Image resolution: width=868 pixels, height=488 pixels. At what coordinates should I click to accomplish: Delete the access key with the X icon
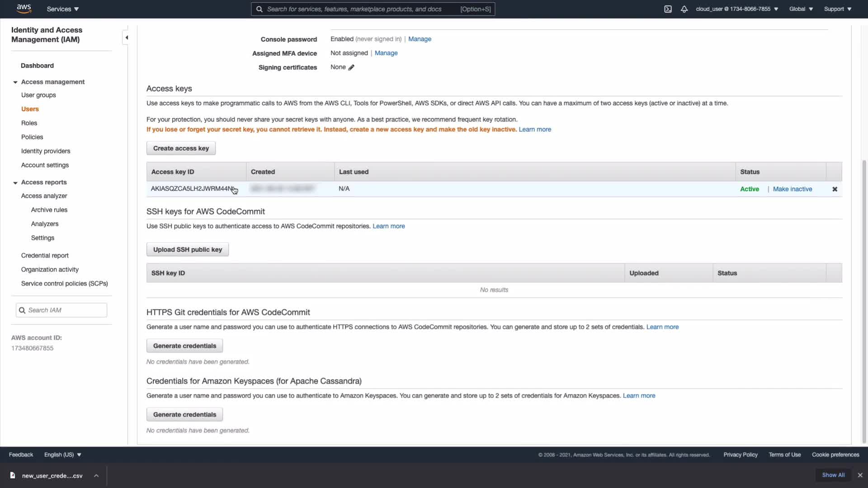[x=835, y=189]
